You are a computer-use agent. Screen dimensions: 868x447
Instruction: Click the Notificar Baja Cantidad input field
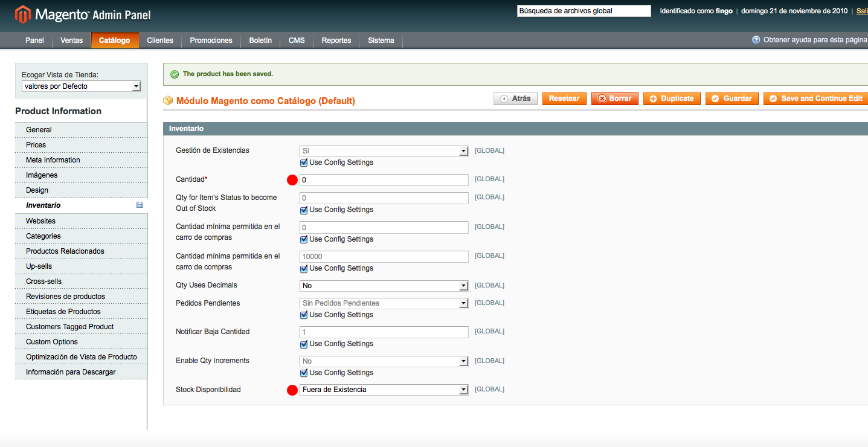point(384,332)
